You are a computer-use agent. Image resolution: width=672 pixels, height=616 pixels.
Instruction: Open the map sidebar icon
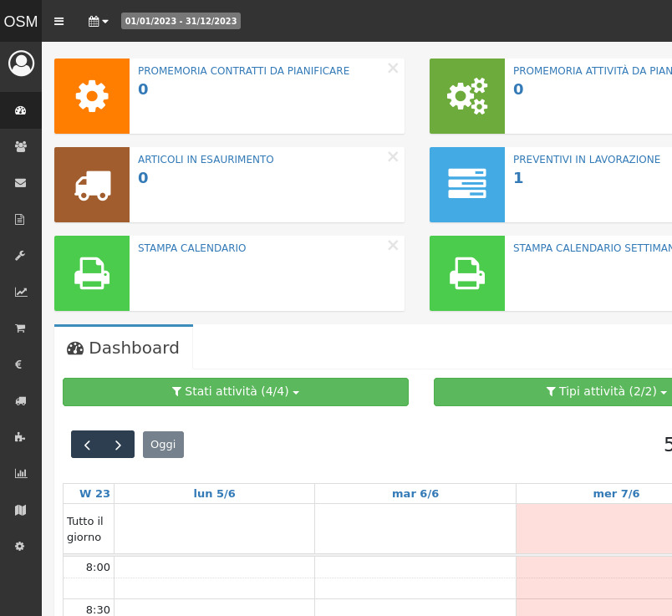(21, 510)
